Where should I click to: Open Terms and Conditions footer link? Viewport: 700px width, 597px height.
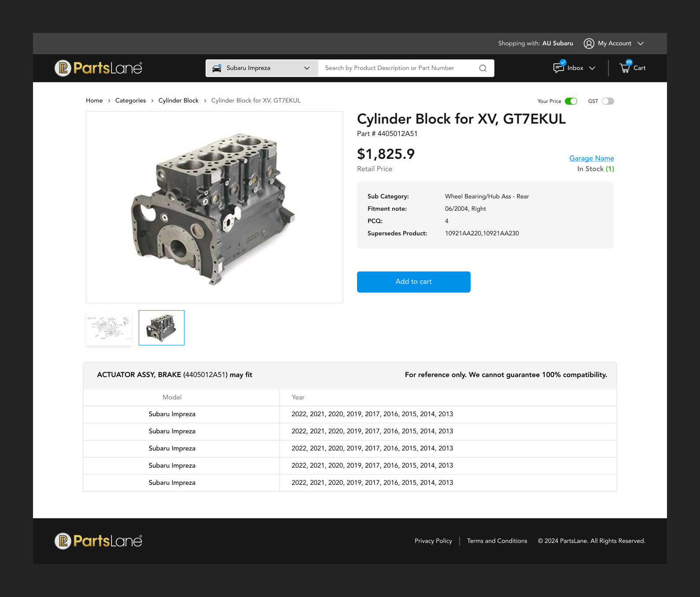coord(497,541)
